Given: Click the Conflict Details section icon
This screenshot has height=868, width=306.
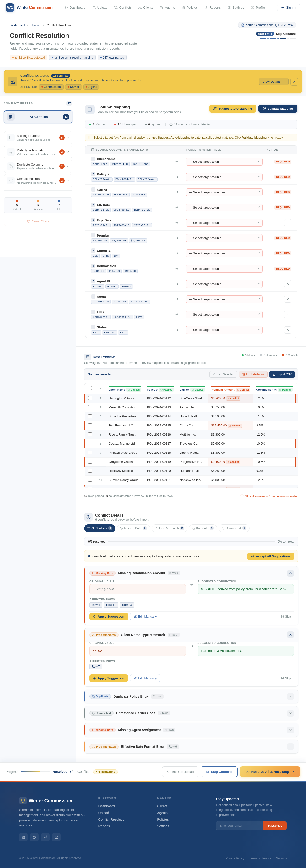Looking at the screenshot, I should coord(88,517).
